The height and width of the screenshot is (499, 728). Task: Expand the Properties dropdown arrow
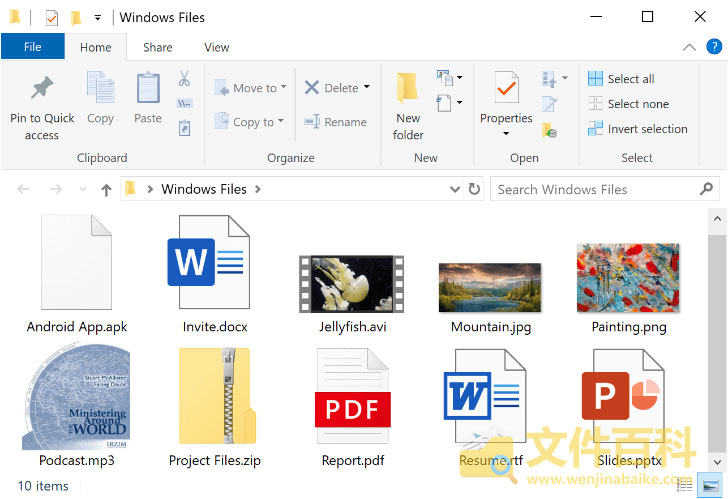pos(506,134)
